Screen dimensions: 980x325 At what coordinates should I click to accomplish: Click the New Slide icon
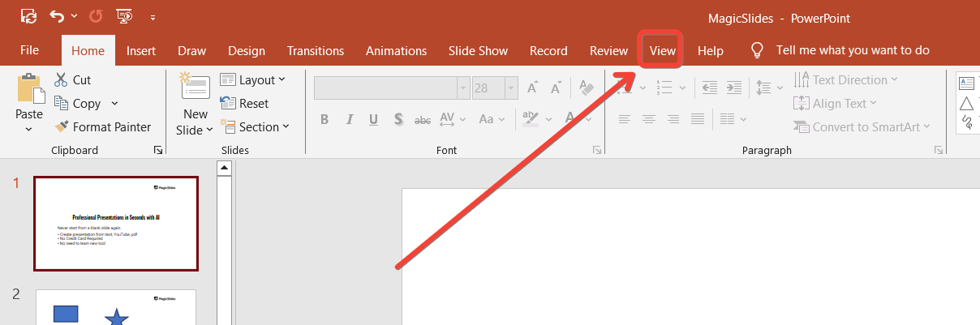pyautogui.click(x=195, y=88)
